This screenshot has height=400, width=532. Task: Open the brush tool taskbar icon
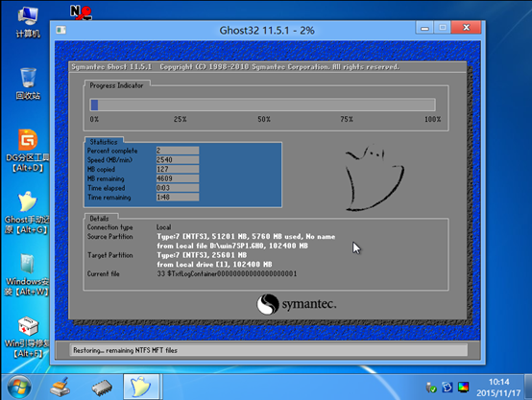pyautogui.click(x=60, y=387)
